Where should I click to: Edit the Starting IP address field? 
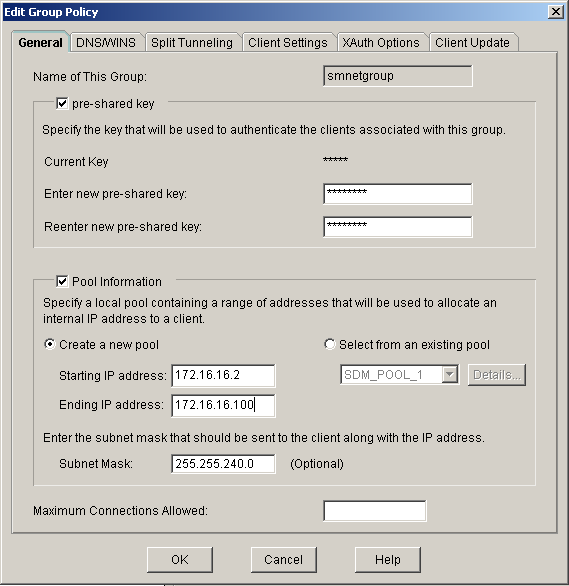click(x=223, y=376)
